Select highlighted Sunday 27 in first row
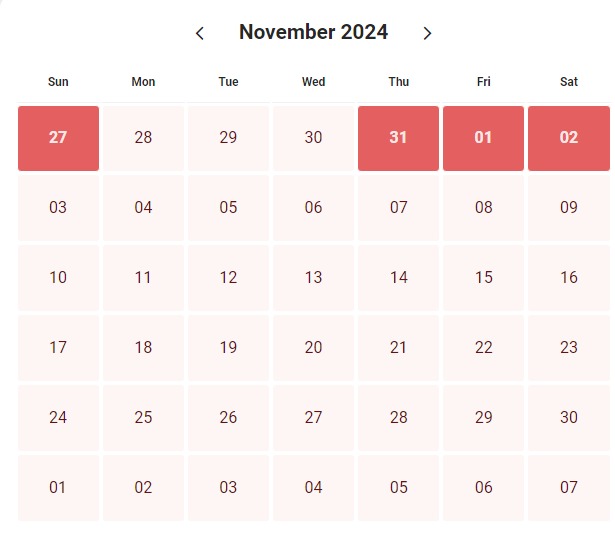This screenshot has height=533, width=615. pyautogui.click(x=58, y=138)
